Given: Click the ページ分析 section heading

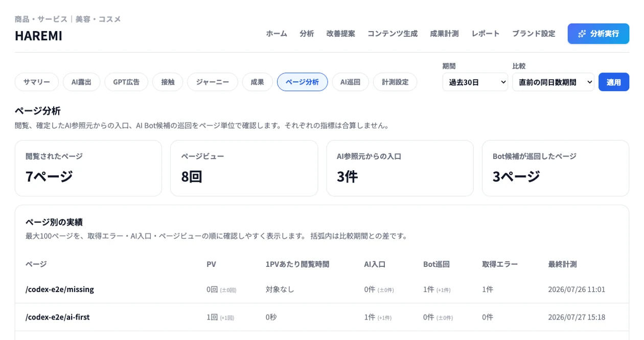Looking at the screenshot, I should 38,110.
